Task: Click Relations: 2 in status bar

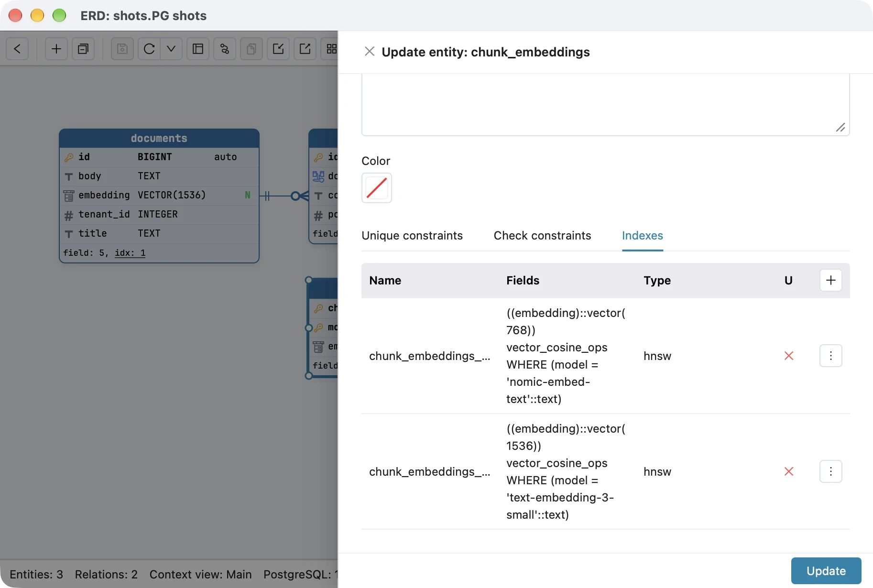Action: click(x=106, y=574)
